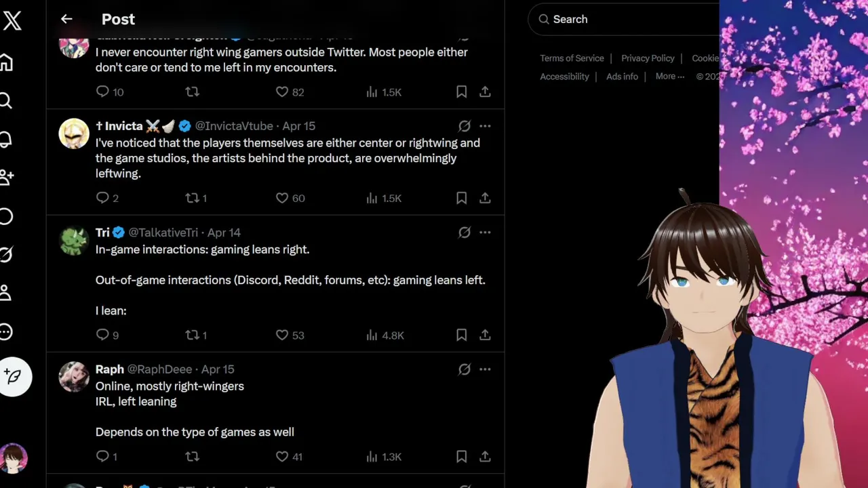Open more options on Tri's post

pos(485,232)
